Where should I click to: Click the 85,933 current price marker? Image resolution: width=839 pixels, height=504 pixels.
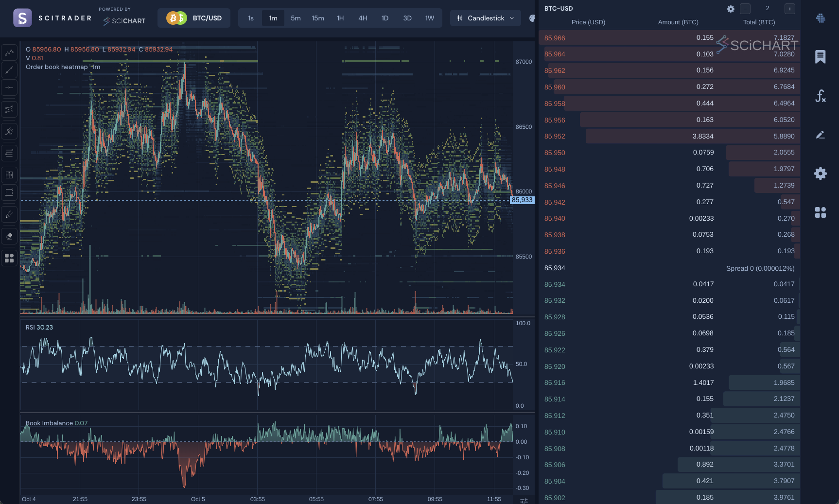coord(522,200)
